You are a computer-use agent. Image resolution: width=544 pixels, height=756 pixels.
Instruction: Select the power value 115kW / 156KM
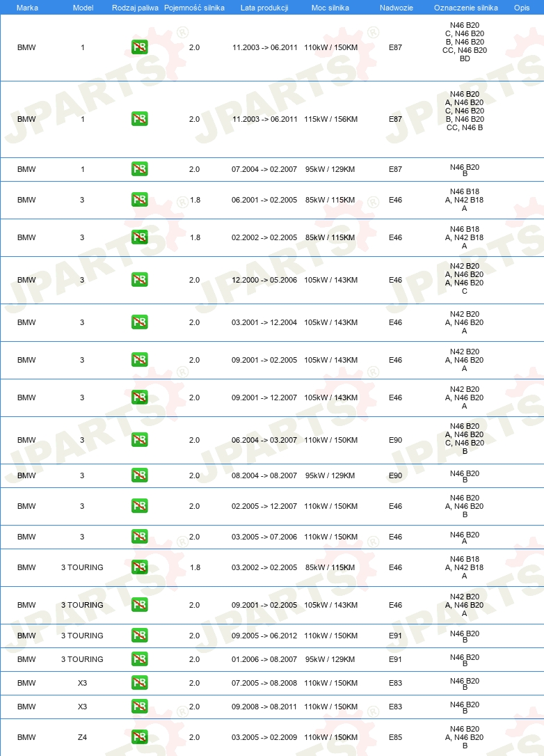[331, 119]
